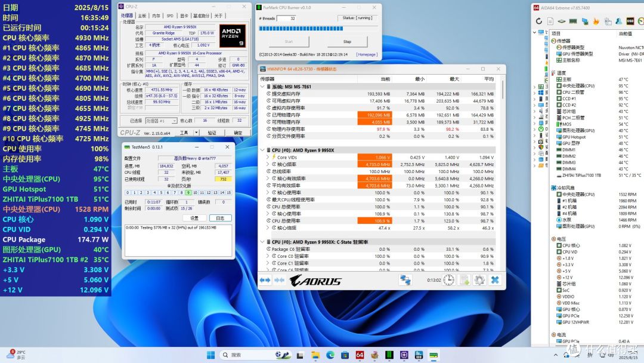Expand the Core C1 驻留率 row

(268, 263)
